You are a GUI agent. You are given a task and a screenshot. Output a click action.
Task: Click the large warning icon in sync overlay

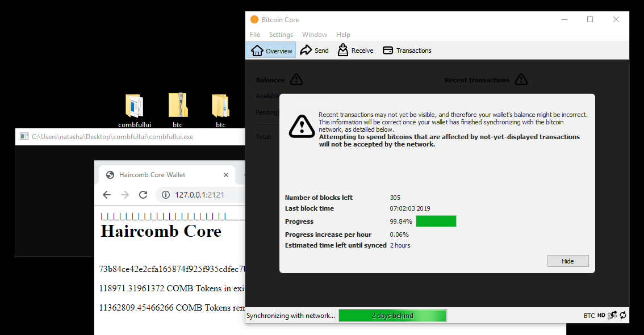[302, 126]
